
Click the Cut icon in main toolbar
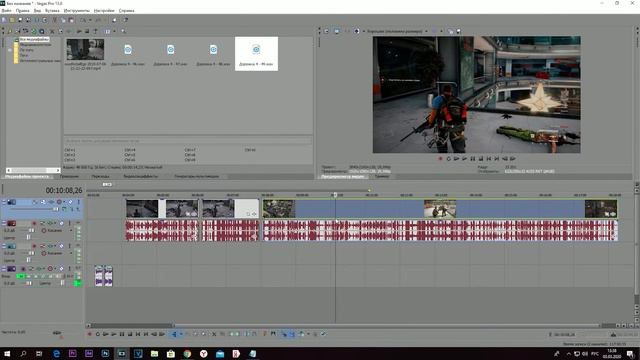tap(55, 20)
